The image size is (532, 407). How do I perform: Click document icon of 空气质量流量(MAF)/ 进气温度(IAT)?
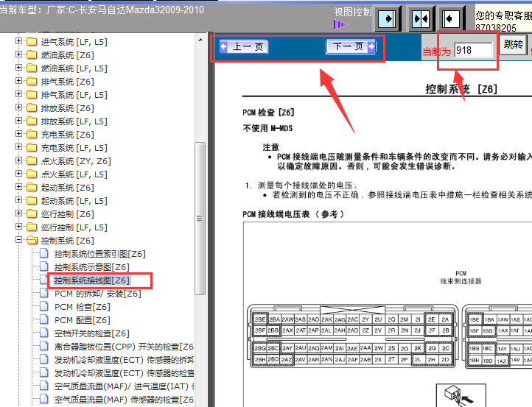[44, 386]
